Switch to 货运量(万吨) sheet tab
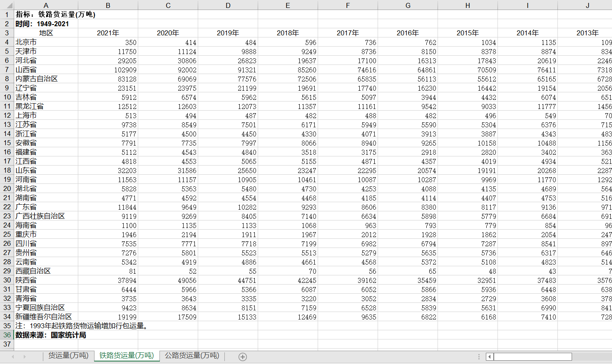Image resolution: width=612 pixels, height=364 pixels. (68, 356)
